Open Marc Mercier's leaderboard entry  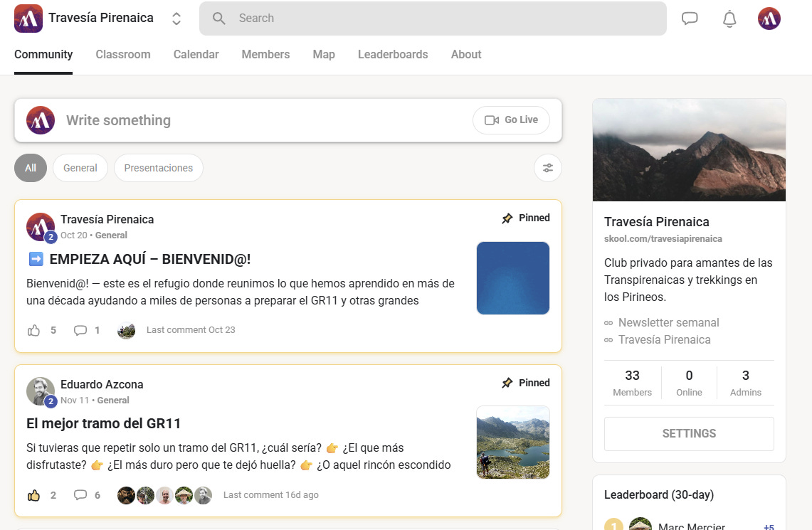pyautogui.click(x=689, y=525)
